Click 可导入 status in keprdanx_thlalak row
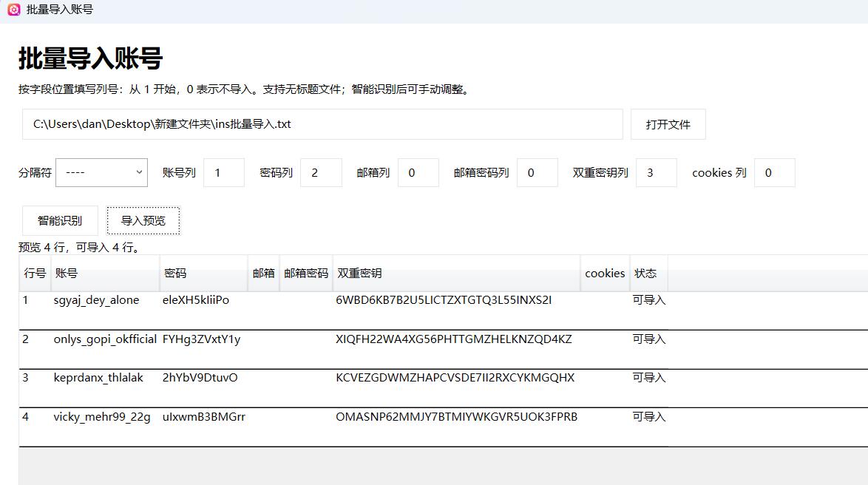The width and height of the screenshot is (868, 485). coord(649,378)
